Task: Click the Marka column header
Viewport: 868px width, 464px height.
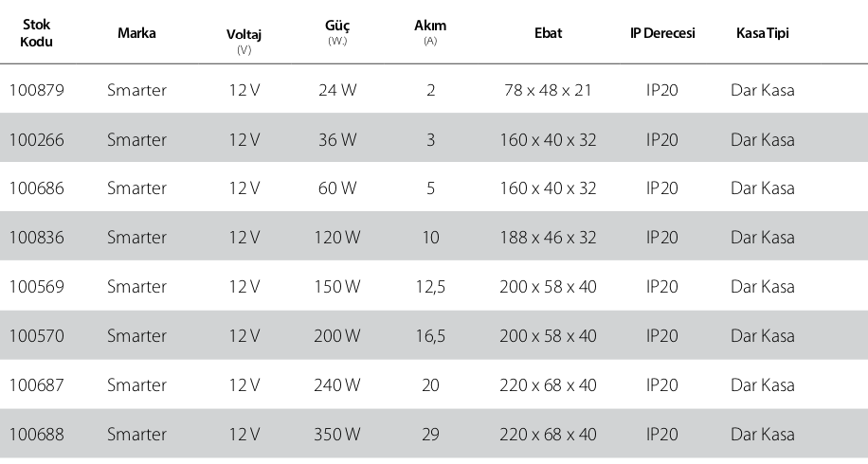Action: point(136,33)
